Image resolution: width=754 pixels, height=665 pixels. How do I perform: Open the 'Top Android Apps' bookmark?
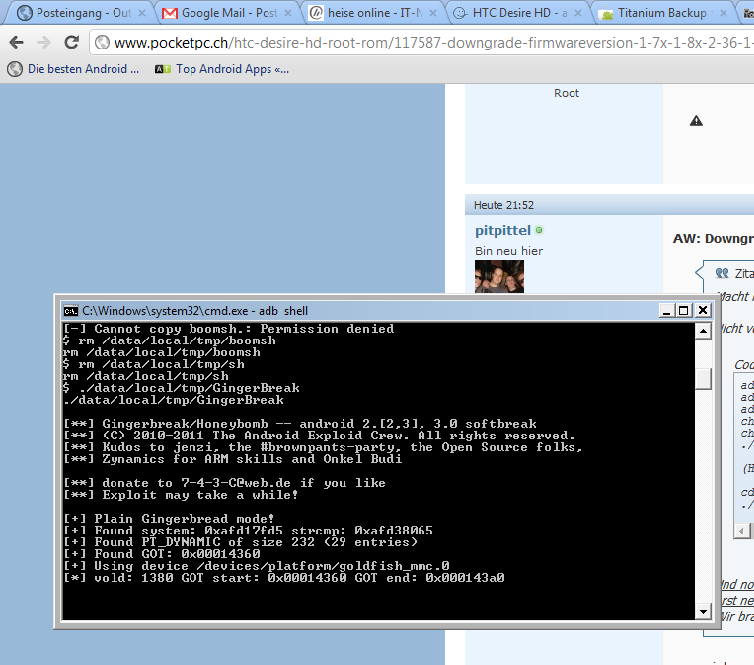tap(223, 69)
